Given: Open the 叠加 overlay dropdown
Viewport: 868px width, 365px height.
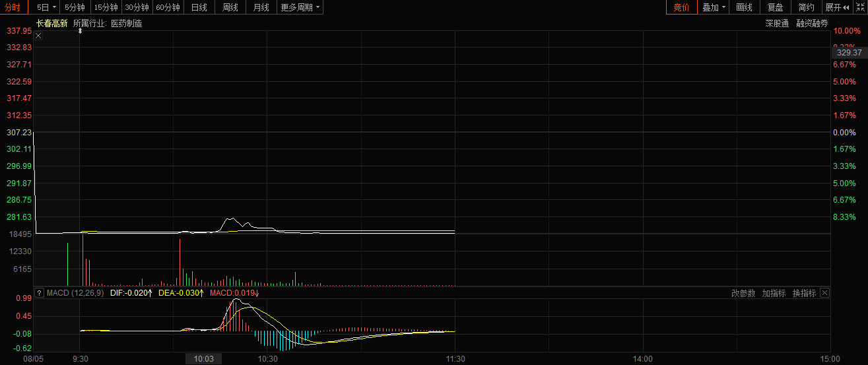Looking at the screenshot, I should click(x=714, y=7).
